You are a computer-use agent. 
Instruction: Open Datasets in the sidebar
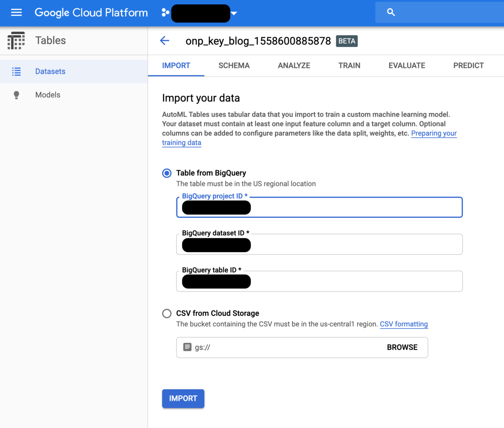pos(74,71)
